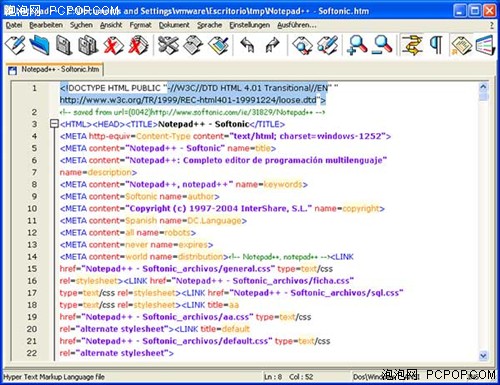
Task: Click the highlighted DOCTYPE HTML PUBLIC text
Action: coord(113,88)
